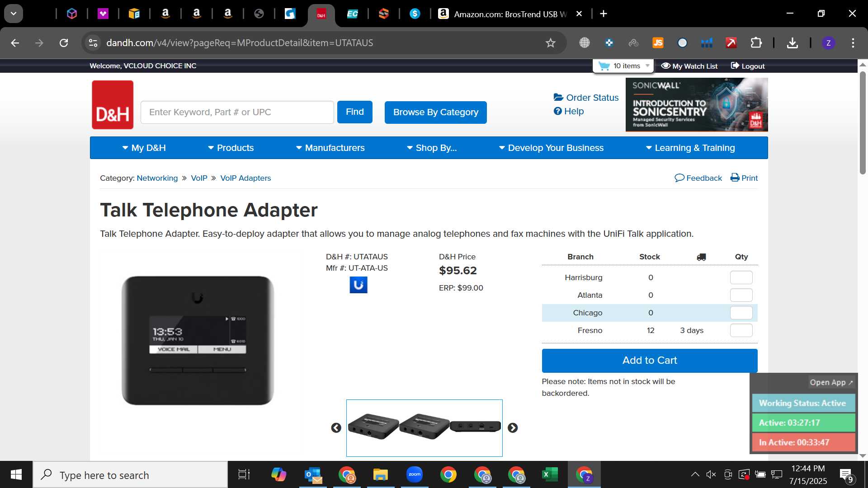The image size is (868, 488).
Task: Open the Feedback link
Action: 698,178
